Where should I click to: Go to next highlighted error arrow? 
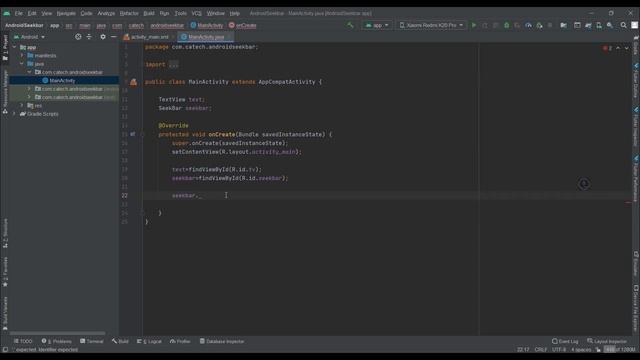click(x=627, y=48)
